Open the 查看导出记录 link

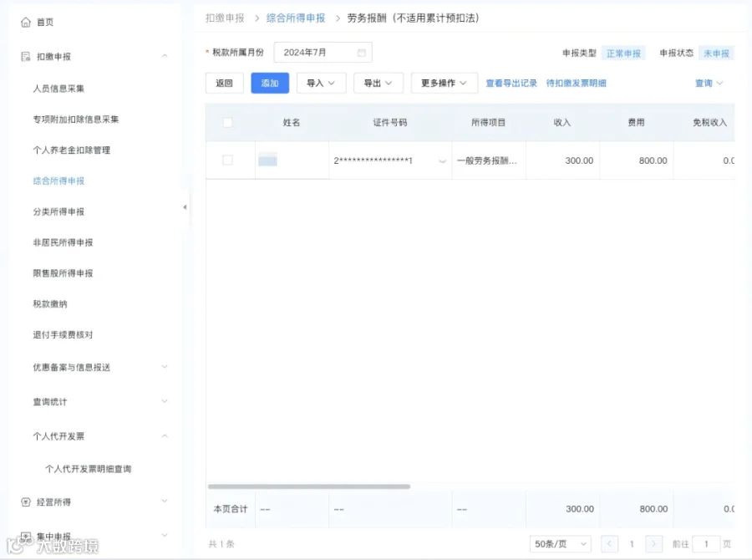point(511,83)
